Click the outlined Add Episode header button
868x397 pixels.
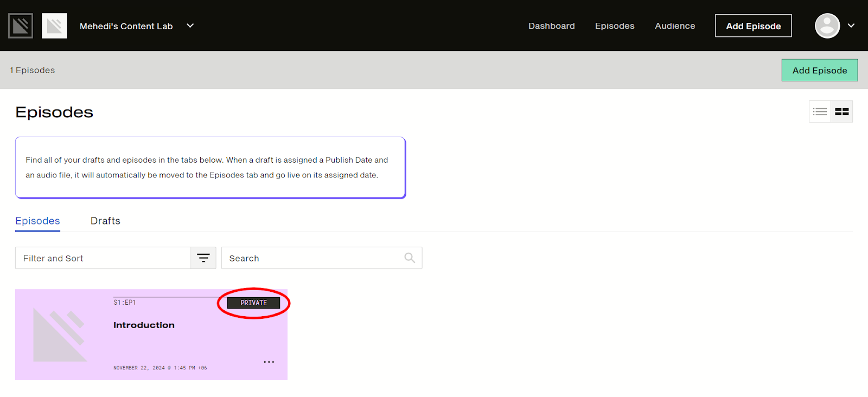click(753, 26)
